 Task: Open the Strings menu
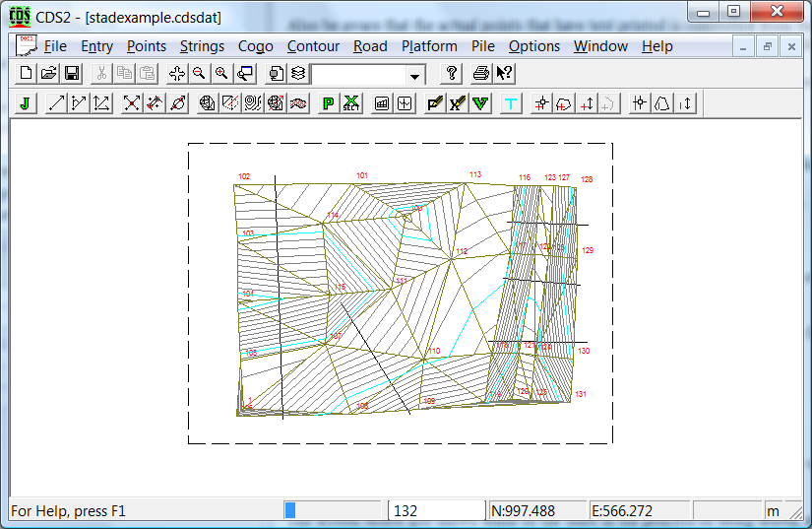pyautogui.click(x=202, y=46)
